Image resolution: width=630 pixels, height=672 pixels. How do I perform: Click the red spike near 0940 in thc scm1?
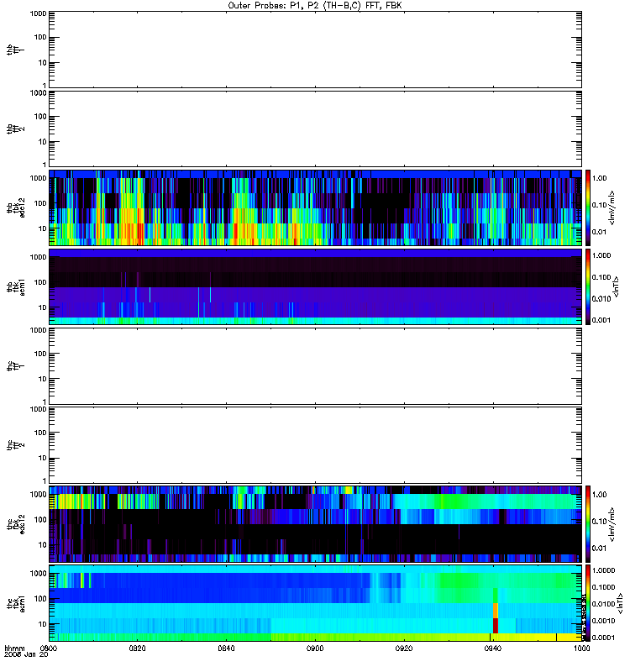point(496,625)
